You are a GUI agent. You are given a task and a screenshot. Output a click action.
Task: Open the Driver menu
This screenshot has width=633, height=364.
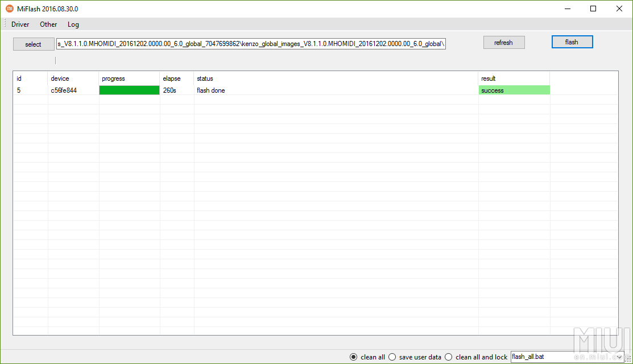(20, 24)
